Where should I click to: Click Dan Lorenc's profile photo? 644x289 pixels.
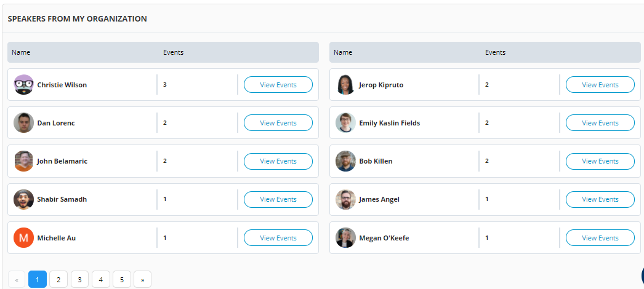pyautogui.click(x=23, y=122)
